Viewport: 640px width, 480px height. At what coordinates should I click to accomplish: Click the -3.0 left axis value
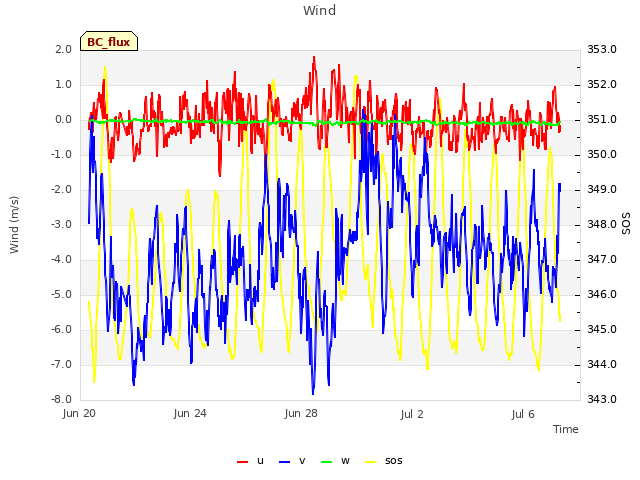pos(61,224)
